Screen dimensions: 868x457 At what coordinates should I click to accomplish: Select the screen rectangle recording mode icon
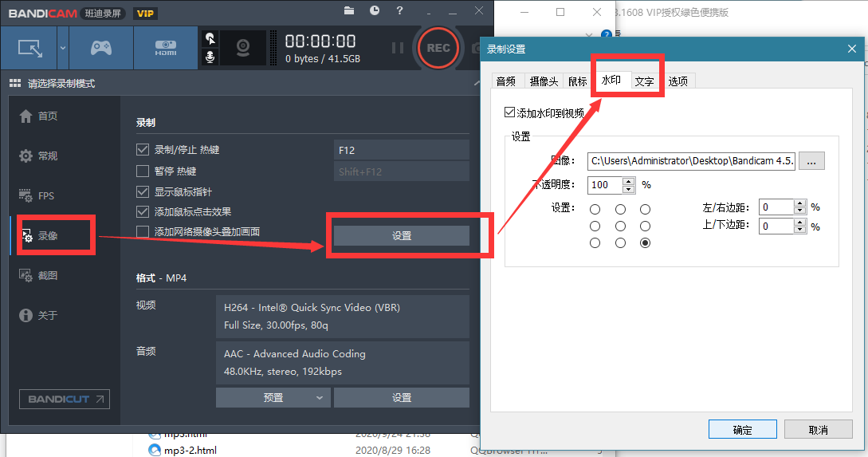click(29, 48)
